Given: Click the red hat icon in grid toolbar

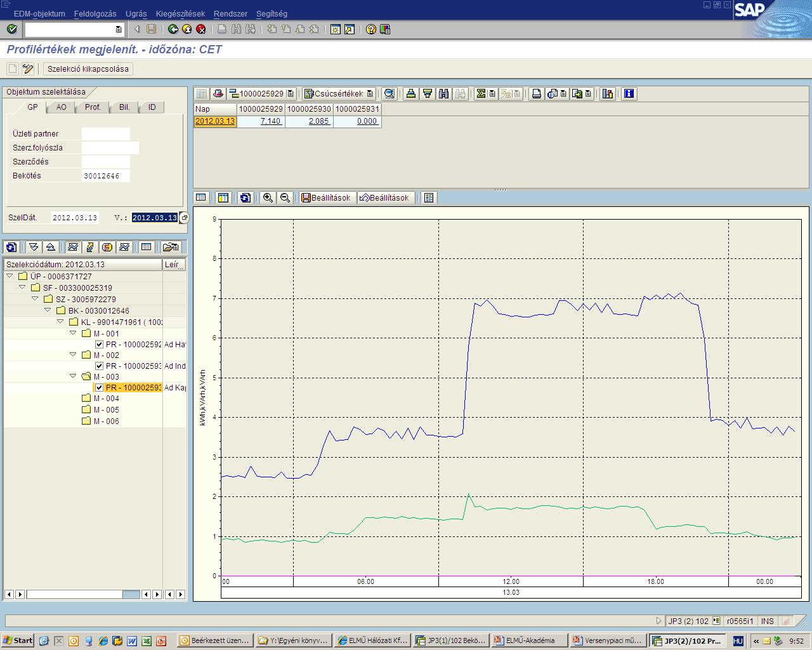Looking at the screenshot, I should point(218,93).
